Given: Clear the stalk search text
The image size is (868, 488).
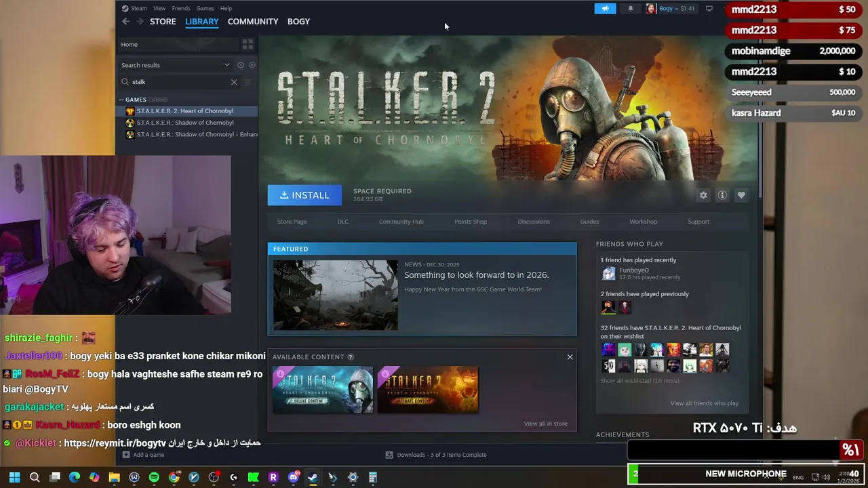Looking at the screenshot, I should click(234, 82).
